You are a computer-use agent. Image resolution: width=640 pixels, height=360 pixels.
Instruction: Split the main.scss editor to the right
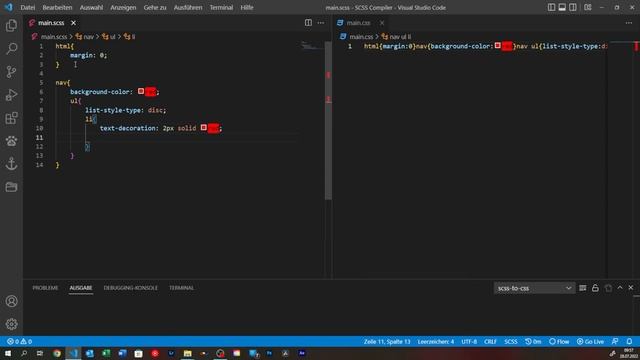[x=308, y=23]
